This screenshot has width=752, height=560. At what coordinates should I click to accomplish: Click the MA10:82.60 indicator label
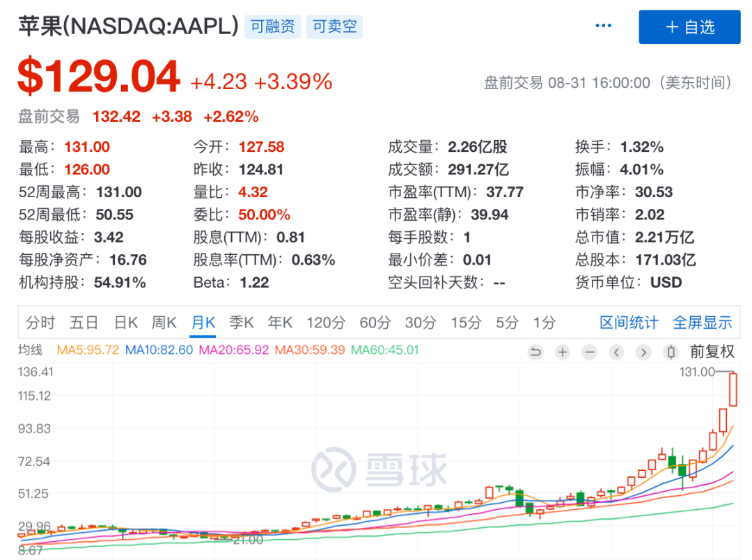(x=159, y=350)
